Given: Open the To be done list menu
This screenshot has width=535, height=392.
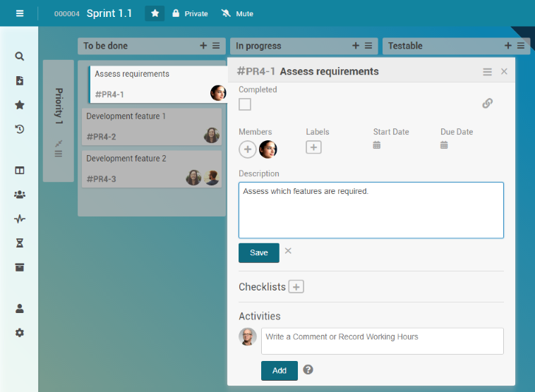Looking at the screenshot, I should [216, 46].
